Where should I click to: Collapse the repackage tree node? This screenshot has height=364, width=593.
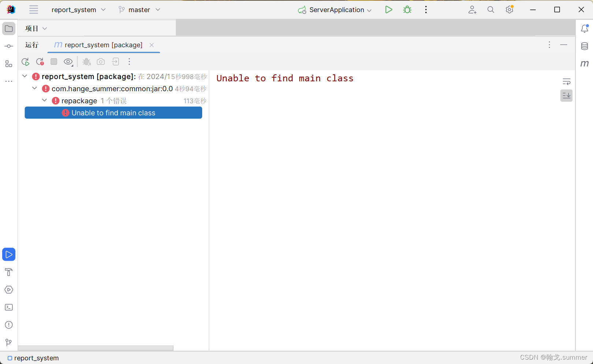coord(44,100)
